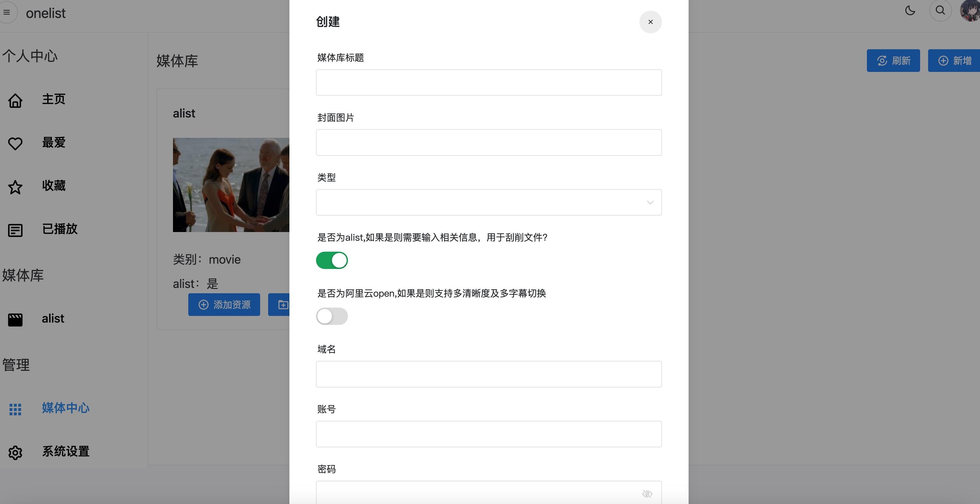The image size is (980, 504).
Task: Open the 系统设置 gear icon
Action: (x=15, y=453)
